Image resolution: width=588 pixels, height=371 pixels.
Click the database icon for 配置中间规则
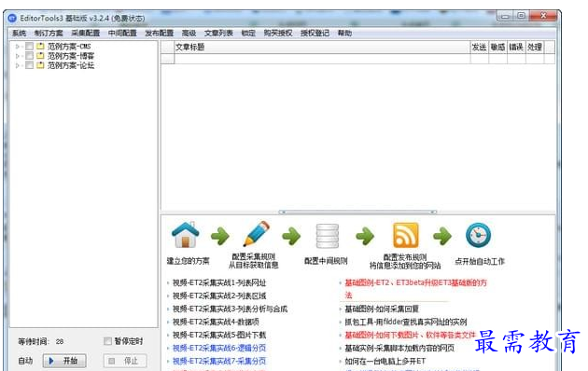pos(328,236)
